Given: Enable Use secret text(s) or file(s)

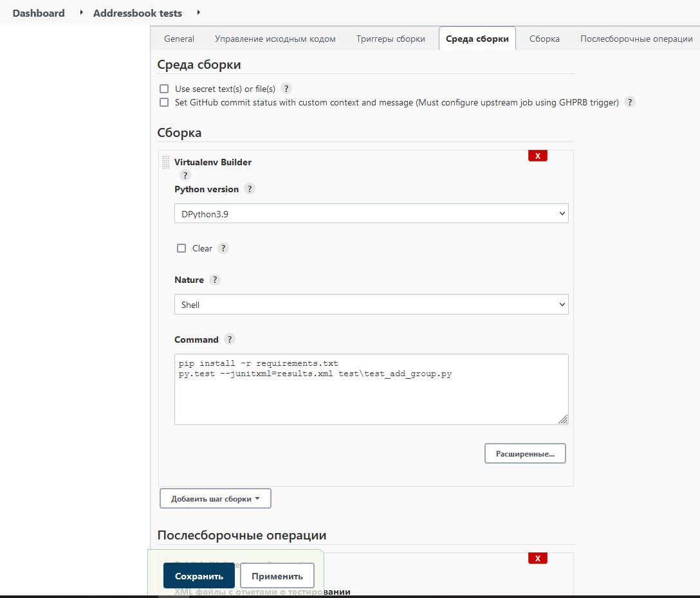Looking at the screenshot, I should tap(164, 88).
